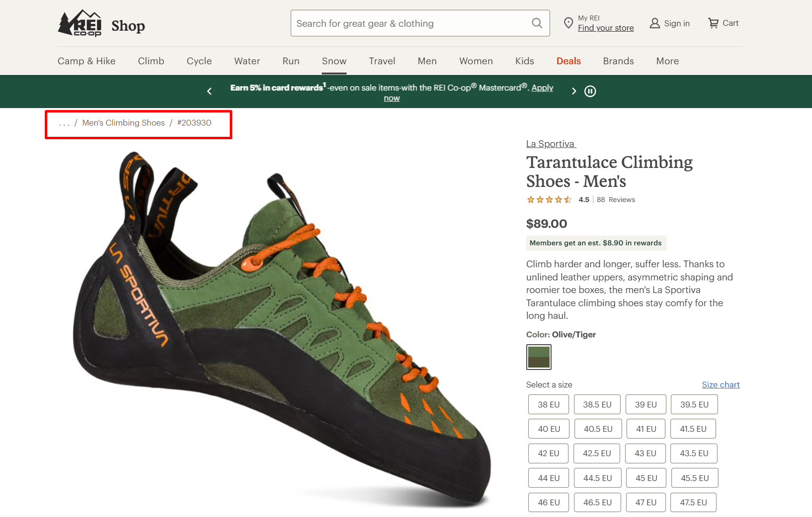Show previous promo banner message
The image size is (812, 517).
[209, 92]
